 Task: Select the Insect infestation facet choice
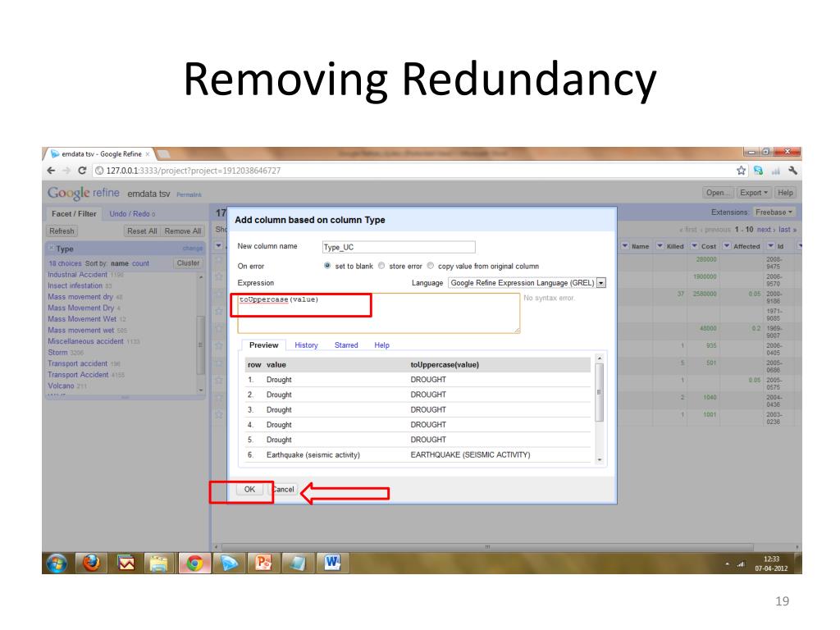pos(75,285)
